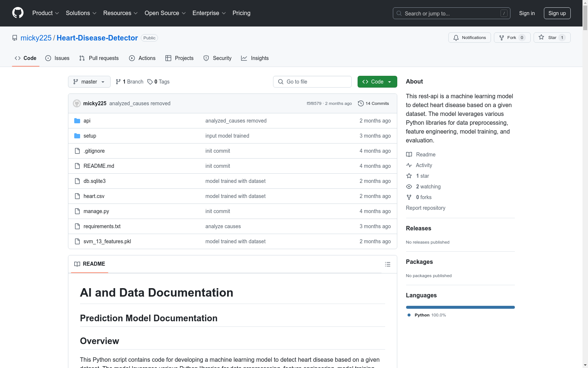Click the 'analyze causes' commit message
The width and height of the screenshot is (588, 368).
click(x=223, y=226)
